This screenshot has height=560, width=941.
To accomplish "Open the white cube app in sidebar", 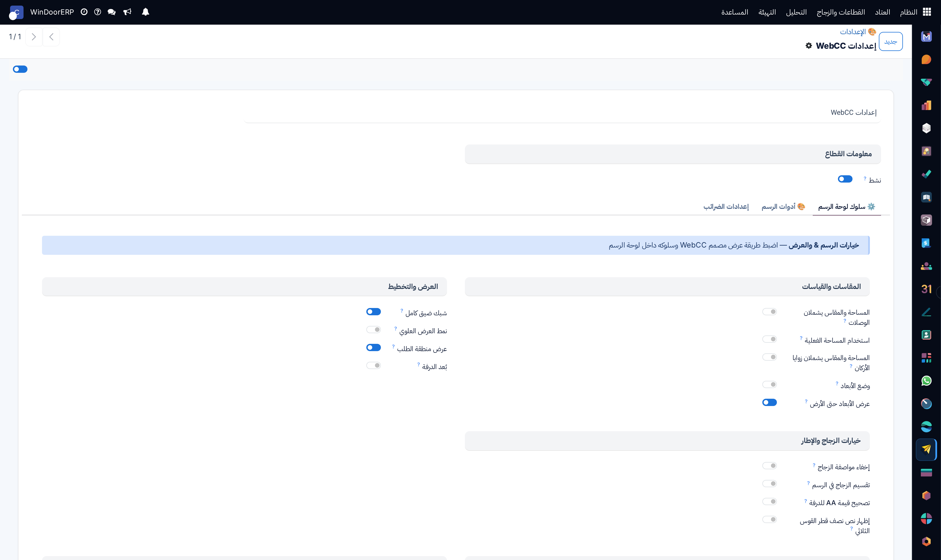I will coord(926,128).
